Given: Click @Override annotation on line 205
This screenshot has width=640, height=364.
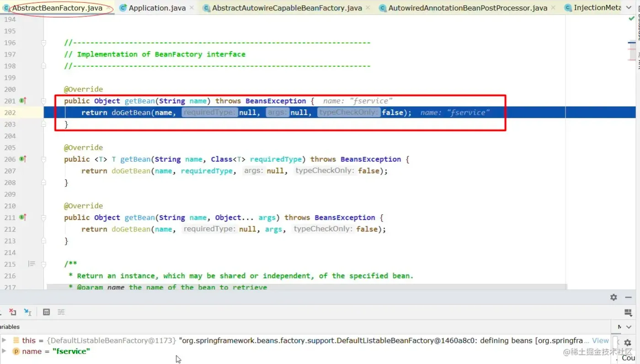Looking at the screenshot, I should click(83, 148).
